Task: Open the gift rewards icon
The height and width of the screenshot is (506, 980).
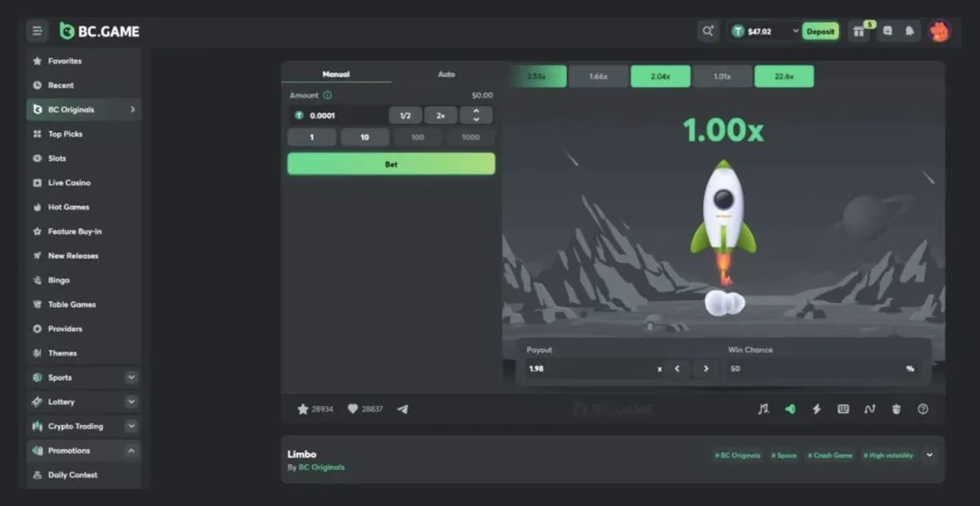Action: (859, 32)
